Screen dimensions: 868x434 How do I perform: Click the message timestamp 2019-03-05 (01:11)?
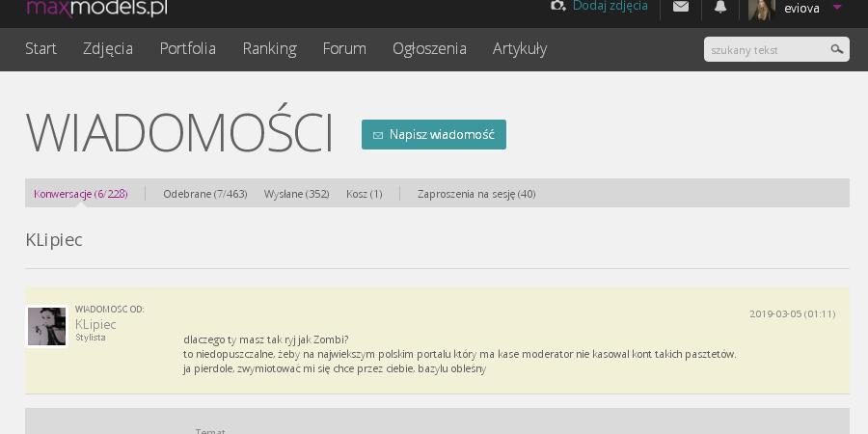coord(792,313)
